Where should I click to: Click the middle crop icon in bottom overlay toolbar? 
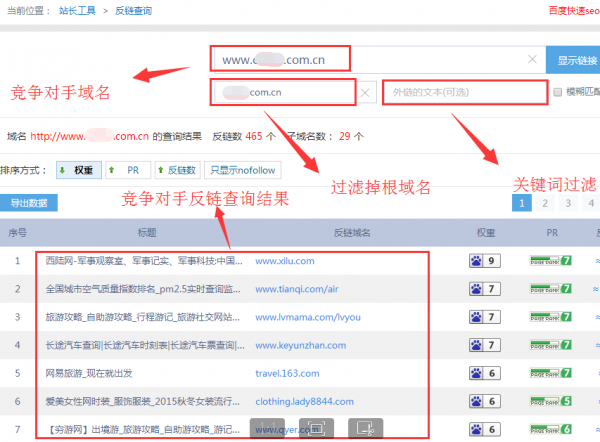pyautogui.click(x=317, y=427)
